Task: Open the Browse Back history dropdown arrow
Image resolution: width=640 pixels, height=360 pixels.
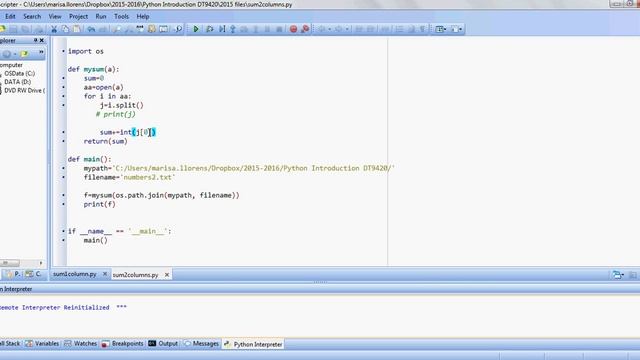Action: coord(329,29)
